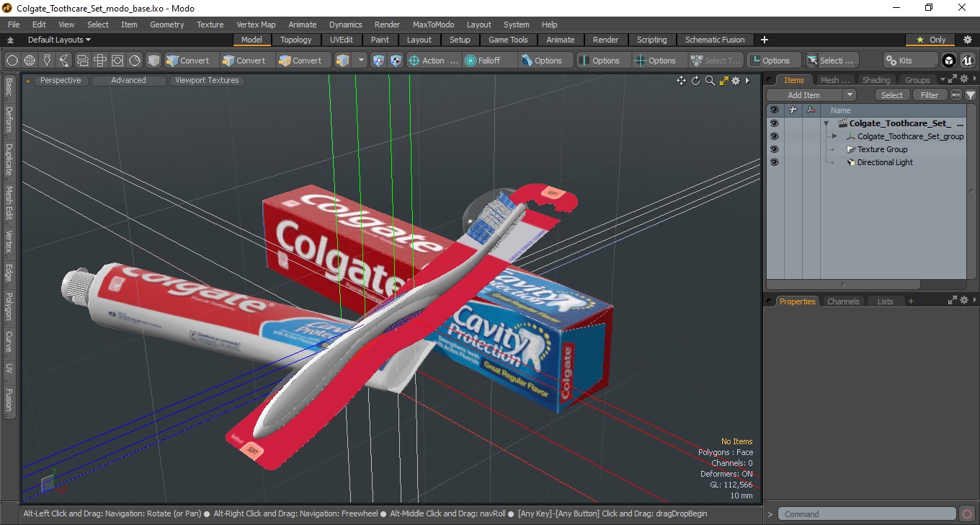Collapse the Colgate_Toothcare_Set scene tree
This screenshot has width=980, height=525.
click(827, 123)
